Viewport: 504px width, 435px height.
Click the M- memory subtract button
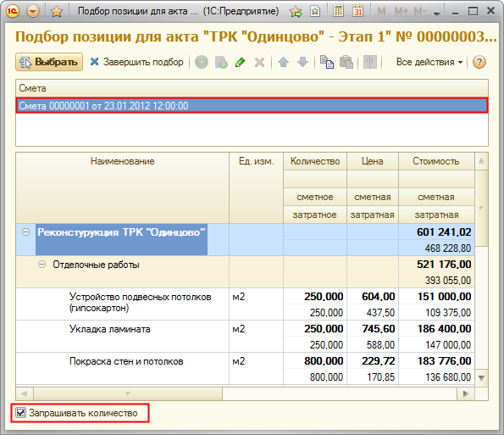coord(420,12)
